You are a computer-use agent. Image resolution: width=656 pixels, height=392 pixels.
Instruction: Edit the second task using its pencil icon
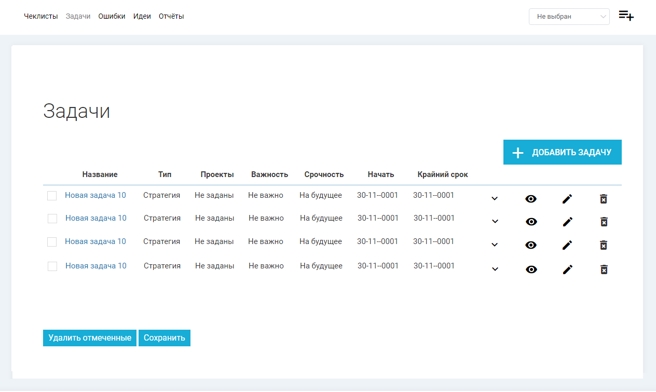coord(567,222)
